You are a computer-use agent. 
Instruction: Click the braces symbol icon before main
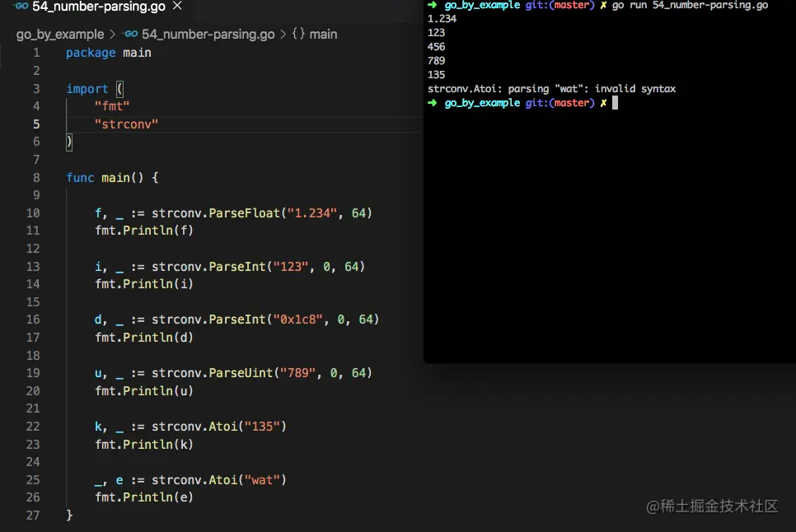(x=298, y=34)
